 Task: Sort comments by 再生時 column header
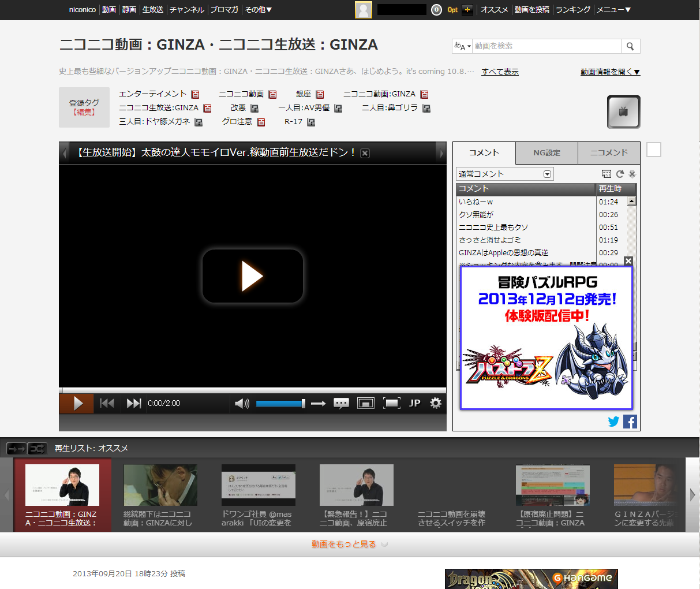click(x=616, y=189)
